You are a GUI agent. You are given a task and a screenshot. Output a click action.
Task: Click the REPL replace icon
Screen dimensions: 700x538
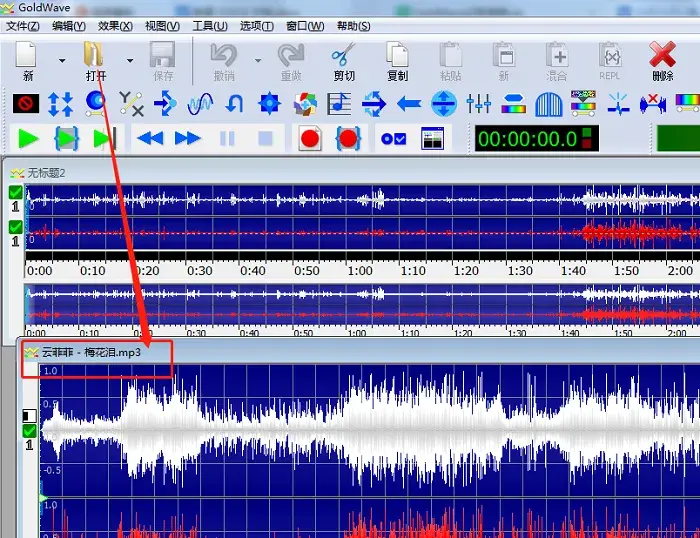point(610,54)
